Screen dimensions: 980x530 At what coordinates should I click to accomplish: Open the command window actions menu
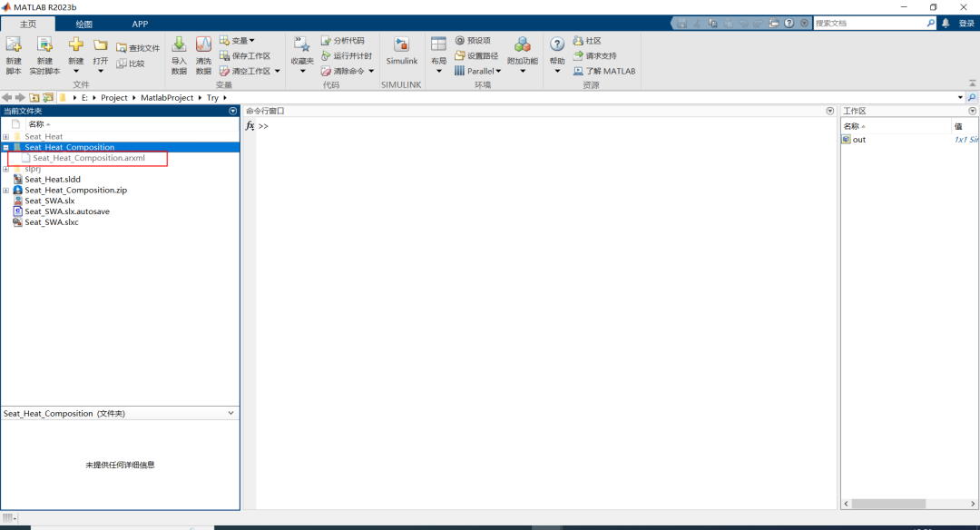(x=830, y=111)
